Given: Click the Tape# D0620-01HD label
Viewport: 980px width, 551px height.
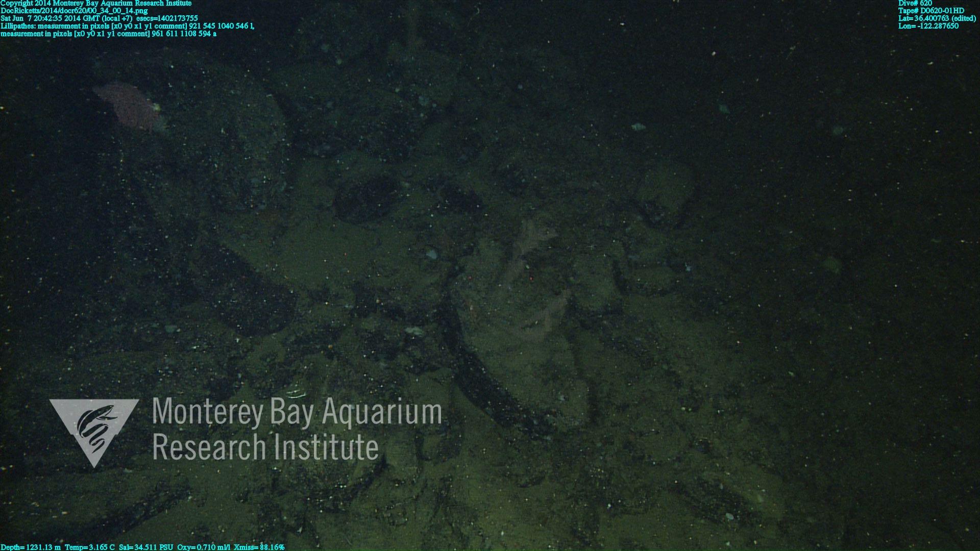Looking at the screenshot, I should pos(931,11).
